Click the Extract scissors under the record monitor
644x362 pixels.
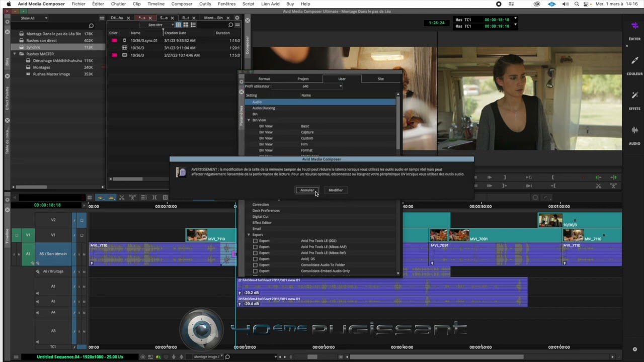click(x=598, y=186)
